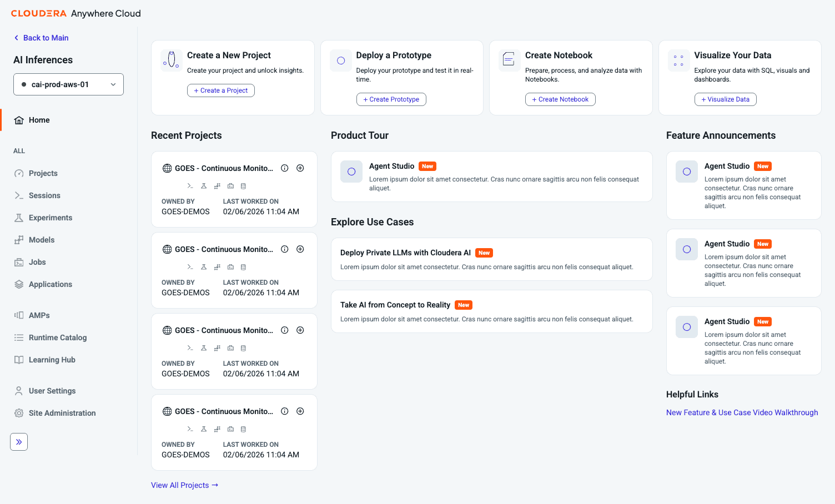Click Create a Project button

(x=221, y=90)
